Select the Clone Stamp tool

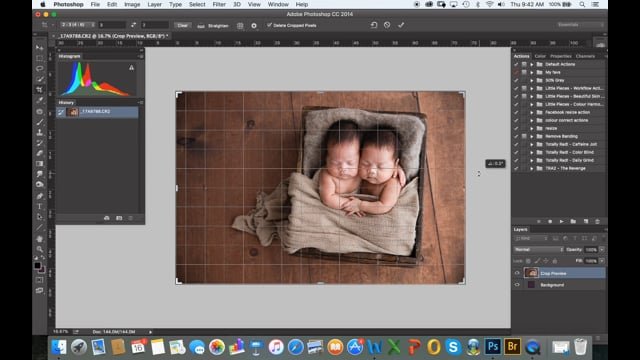click(x=40, y=132)
